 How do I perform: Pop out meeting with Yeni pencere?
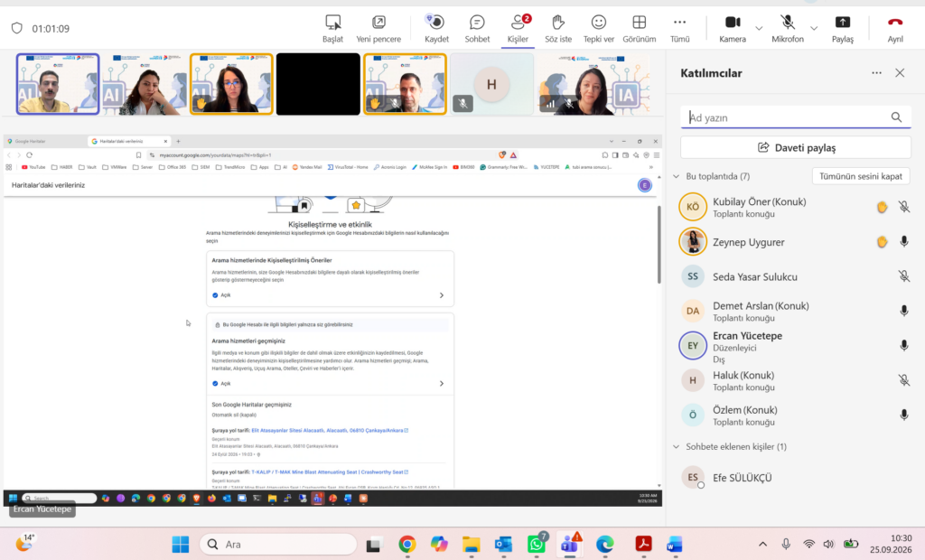(x=378, y=28)
